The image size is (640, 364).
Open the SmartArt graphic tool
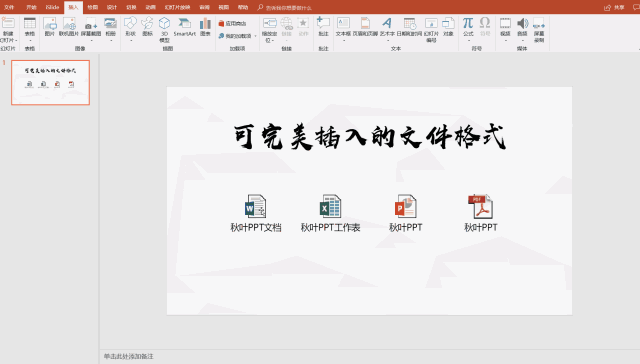click(x=184, y=27)
